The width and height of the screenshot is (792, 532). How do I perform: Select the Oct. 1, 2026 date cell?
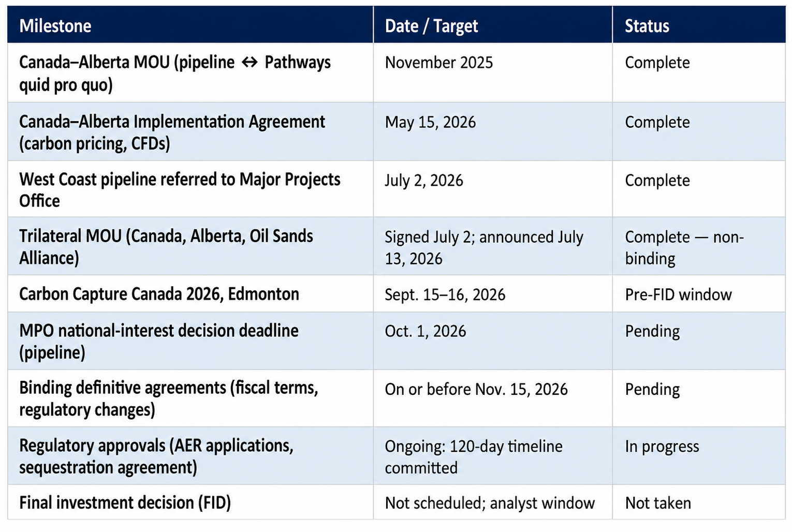point(493,341)
